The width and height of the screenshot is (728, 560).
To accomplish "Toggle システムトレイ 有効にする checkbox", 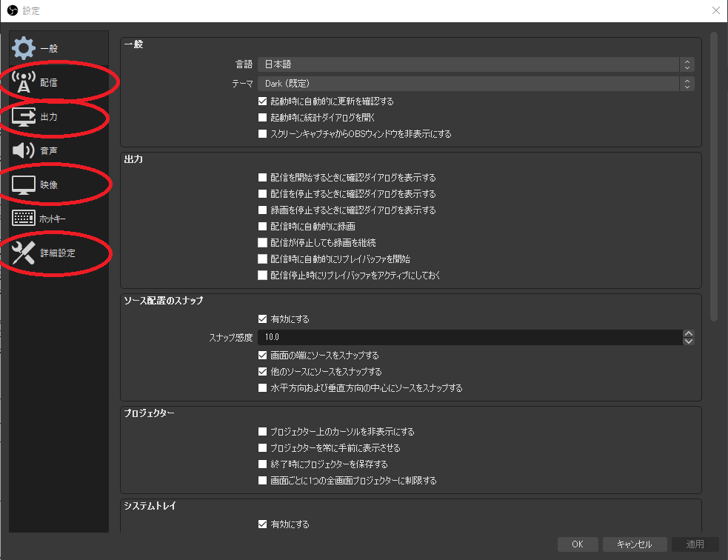I will coord(262,524).
